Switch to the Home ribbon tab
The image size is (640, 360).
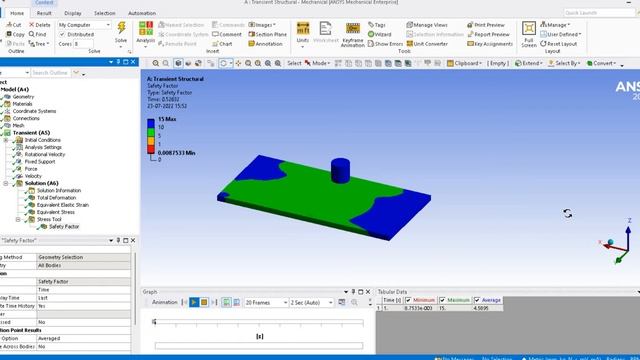[17, 13]
